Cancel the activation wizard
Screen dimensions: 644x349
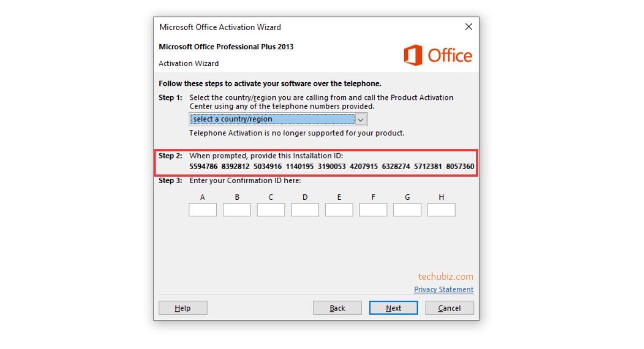[449, 308]
